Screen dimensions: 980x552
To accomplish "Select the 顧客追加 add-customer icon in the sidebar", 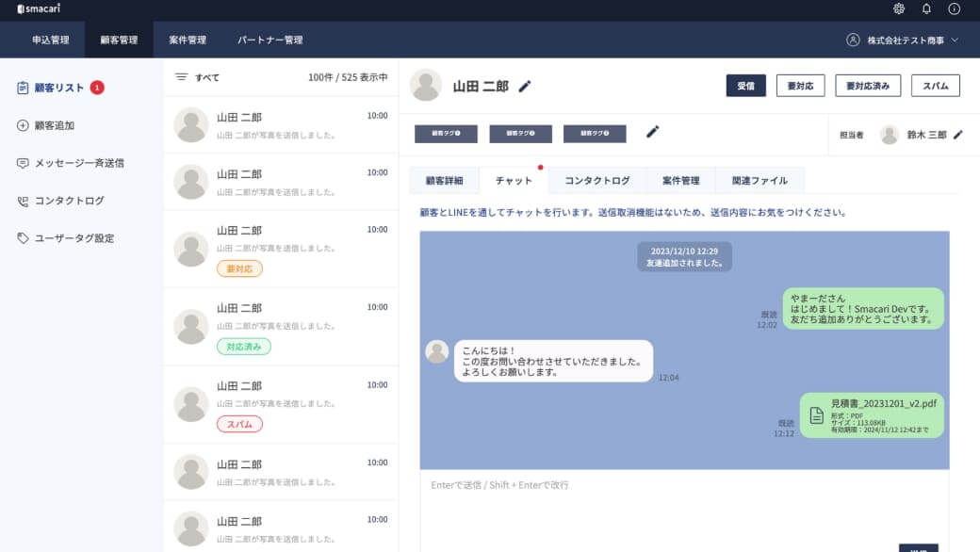I will point(21,125).
